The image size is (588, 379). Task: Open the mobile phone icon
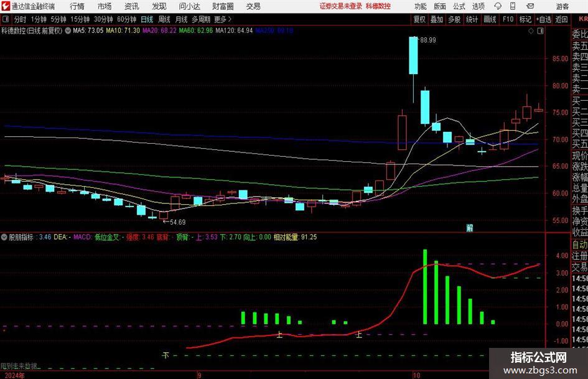pyautogui.click(x=513, y=6)
